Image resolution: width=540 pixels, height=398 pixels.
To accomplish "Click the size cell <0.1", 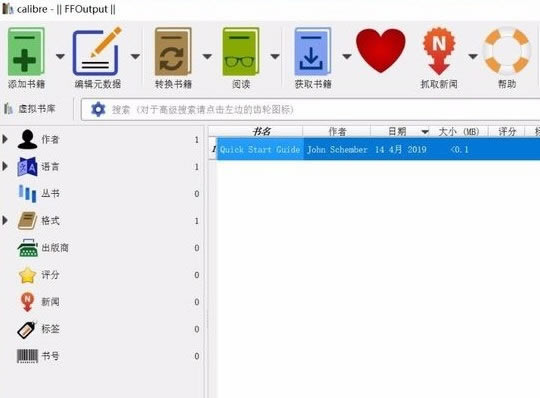I will (459, 149).
